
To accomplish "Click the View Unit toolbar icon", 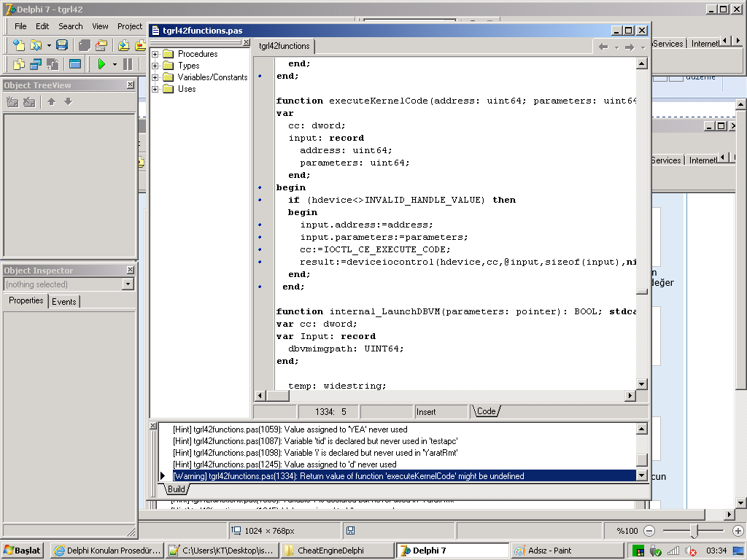I will pyautogui.click(x=20, y=64).
